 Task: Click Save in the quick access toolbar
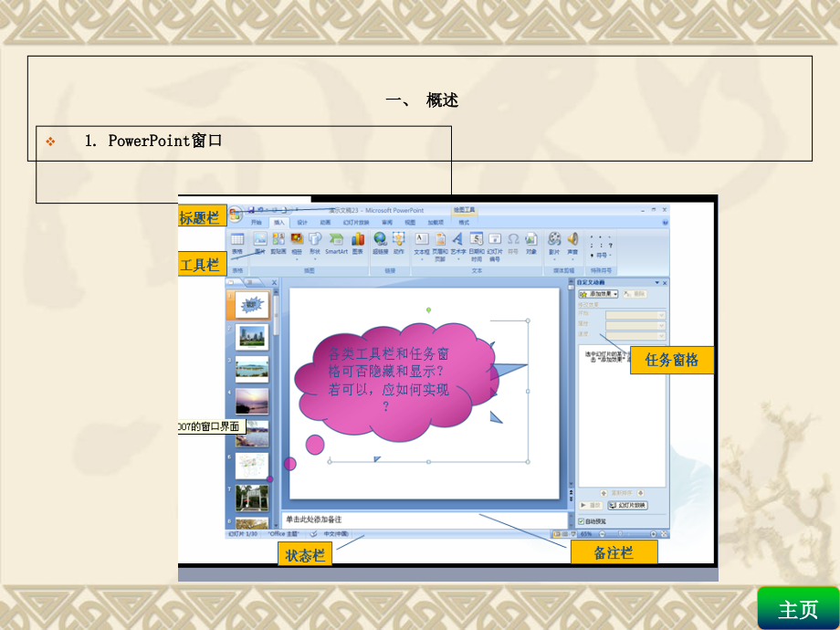pos(251,210)
